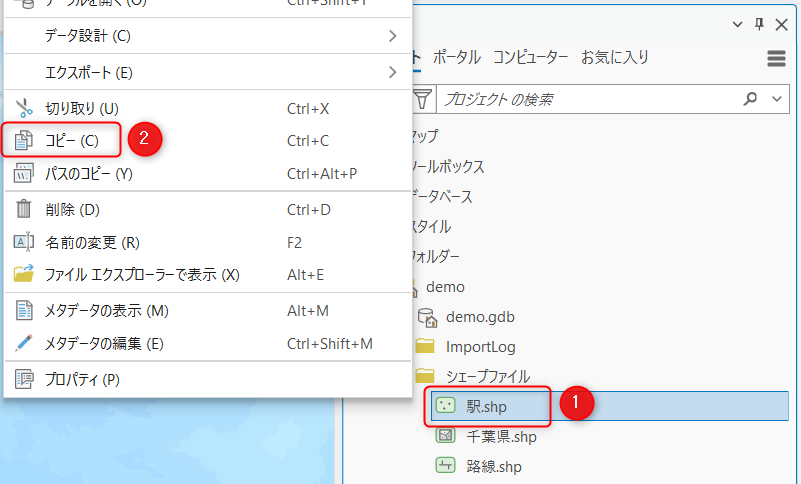Viewport: 801px width, 484px height.
Task: Switch to the Favorites (お気に入り) tab
Action: tap(615, 57)
